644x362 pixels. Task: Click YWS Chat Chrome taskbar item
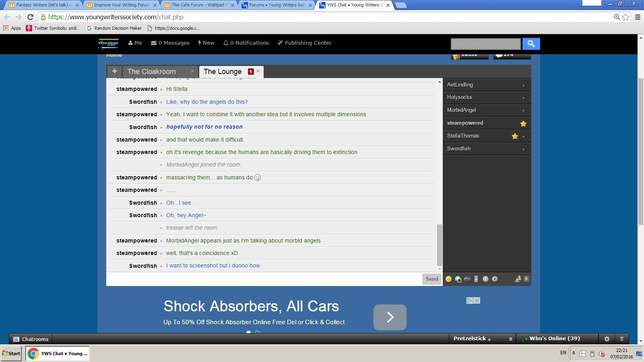coord(58,354)
